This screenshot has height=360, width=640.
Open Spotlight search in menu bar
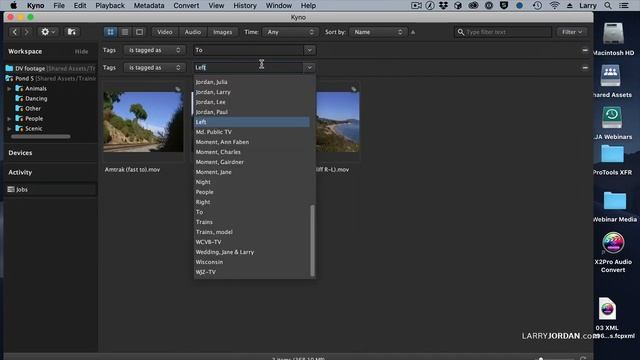[608, 6]
